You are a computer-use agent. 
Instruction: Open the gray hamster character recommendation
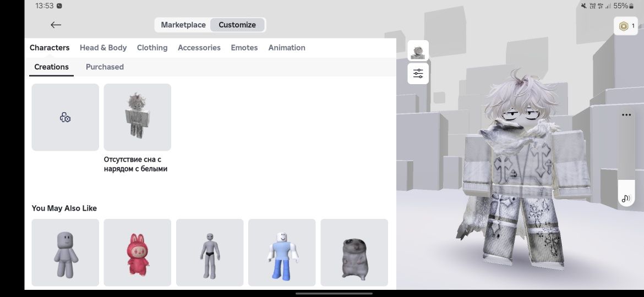(354, 252)
